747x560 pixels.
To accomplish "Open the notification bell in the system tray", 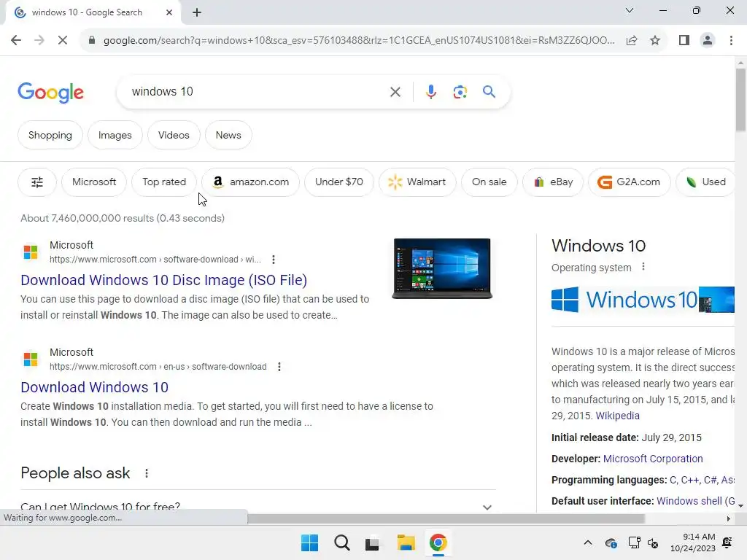I will tap(727, 542).
